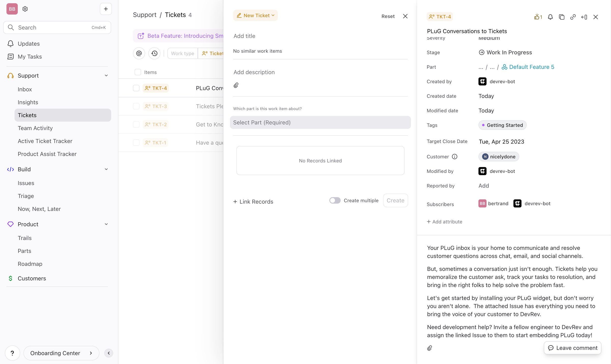Open the Select Part (Required) dropdown

point(320,122)
